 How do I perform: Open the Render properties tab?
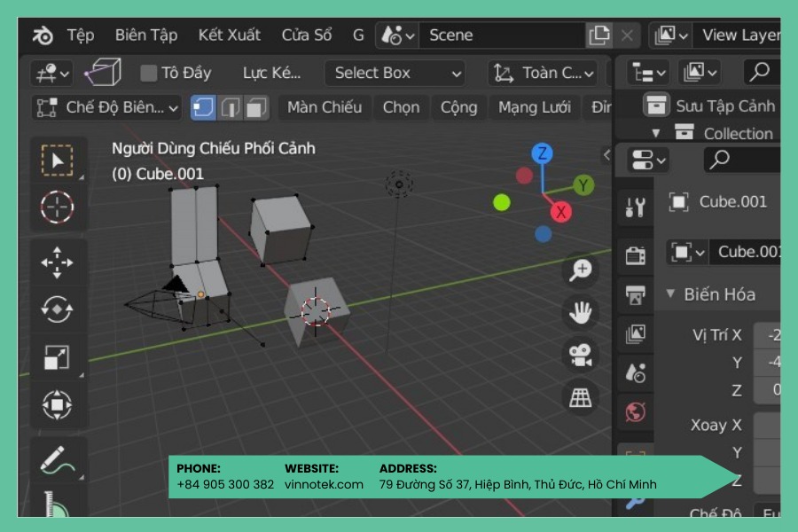pos(635,255)
